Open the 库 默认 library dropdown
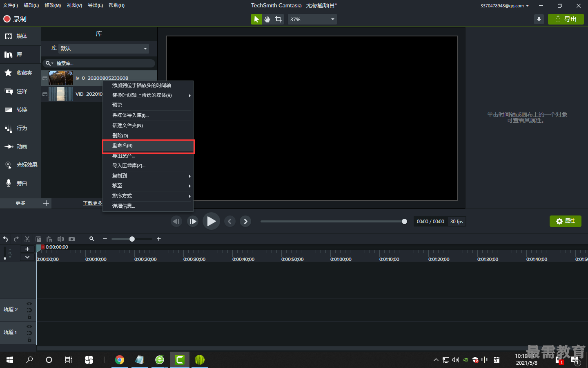This screenshot has width=588, height=368. click(x=104, y=48)
